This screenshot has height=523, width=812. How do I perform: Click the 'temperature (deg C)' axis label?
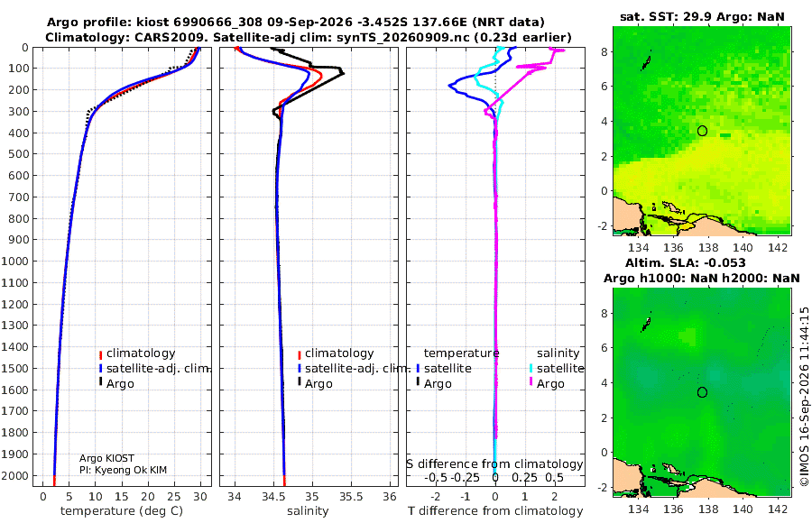tap(122, 511)
